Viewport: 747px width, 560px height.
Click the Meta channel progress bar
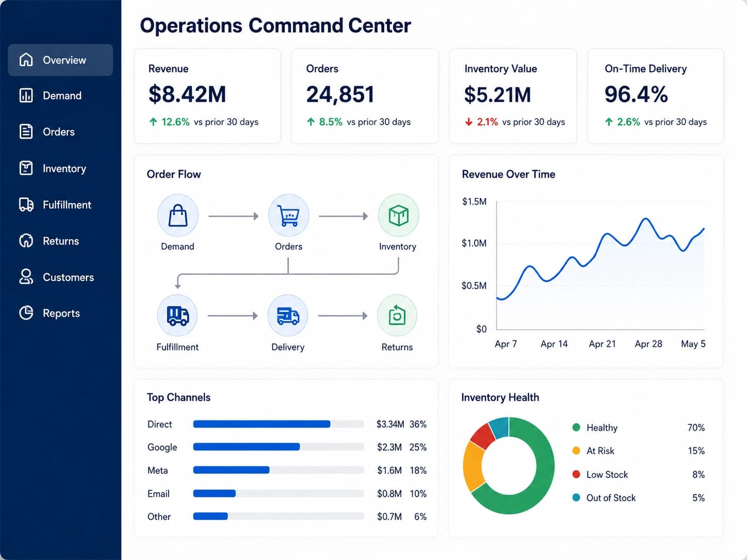(279, 470)
